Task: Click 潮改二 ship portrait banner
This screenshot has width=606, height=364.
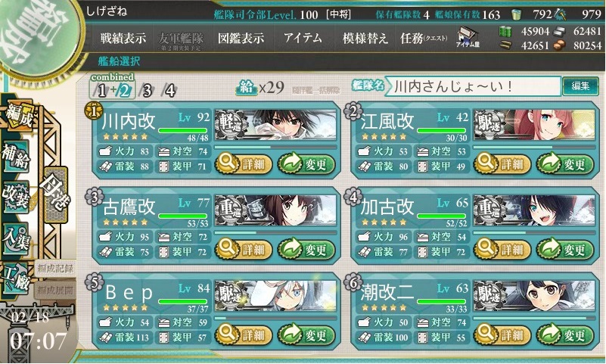Action: pyautogui.click(x=534, y=296)
